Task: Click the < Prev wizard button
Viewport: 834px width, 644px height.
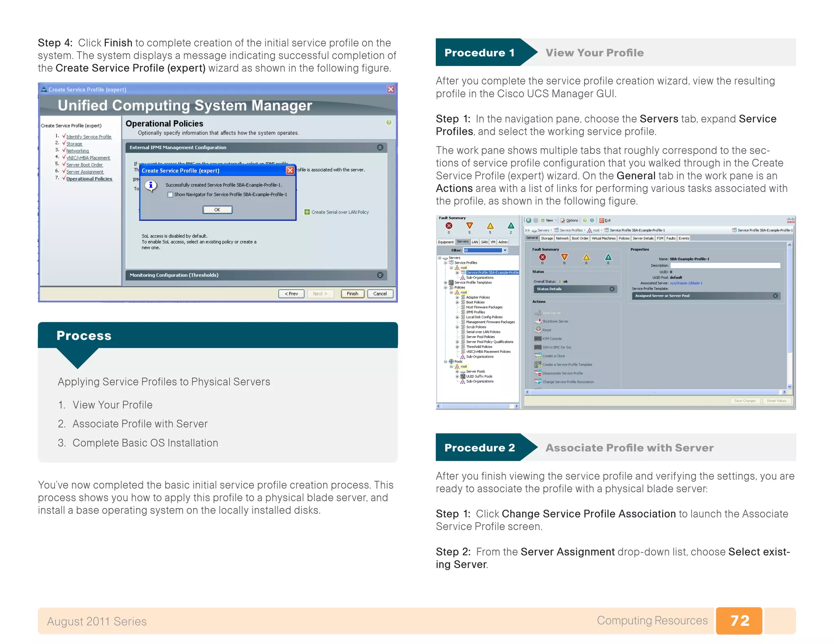Action: pos(291,294)
